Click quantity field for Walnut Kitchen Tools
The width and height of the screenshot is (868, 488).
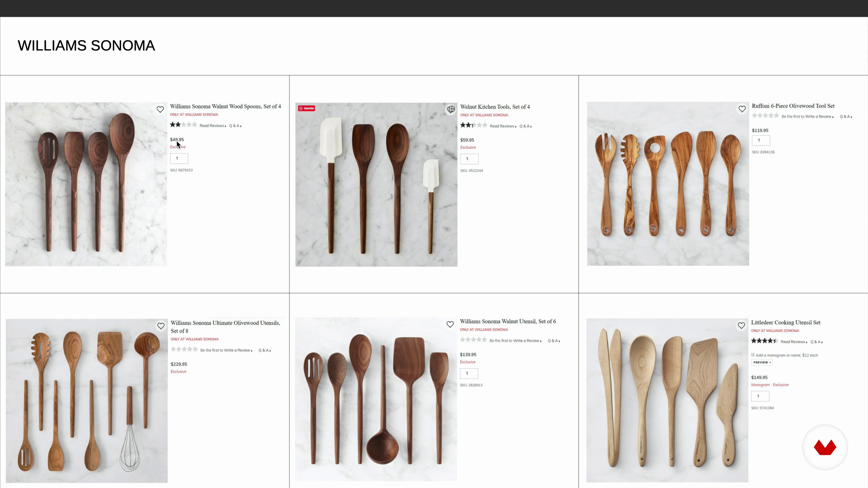pyautogui.click(x=469, y=159)
